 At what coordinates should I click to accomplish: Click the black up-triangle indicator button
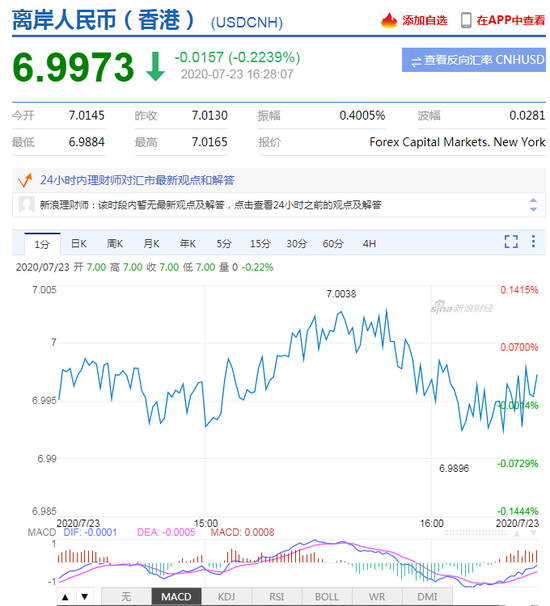coord(65,597)
